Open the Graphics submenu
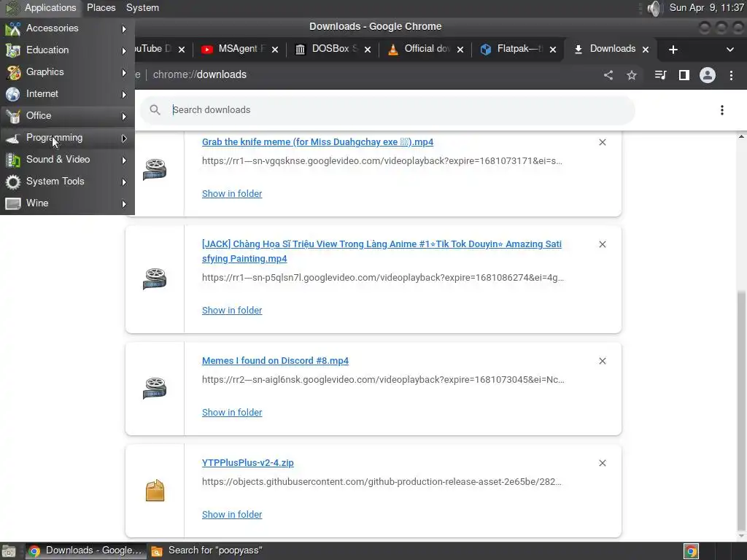 pos(67,72)
